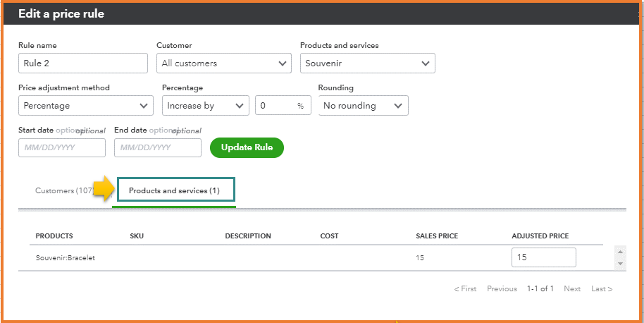Open the Rounding dropdown

click(x=363, y=106)
